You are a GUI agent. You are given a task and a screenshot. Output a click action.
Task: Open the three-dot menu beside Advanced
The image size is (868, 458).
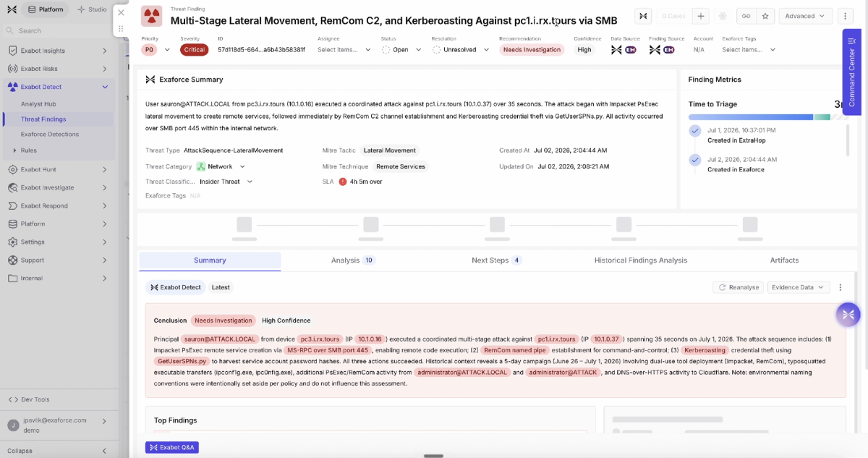pyautogui.click(x=845, y=16)
